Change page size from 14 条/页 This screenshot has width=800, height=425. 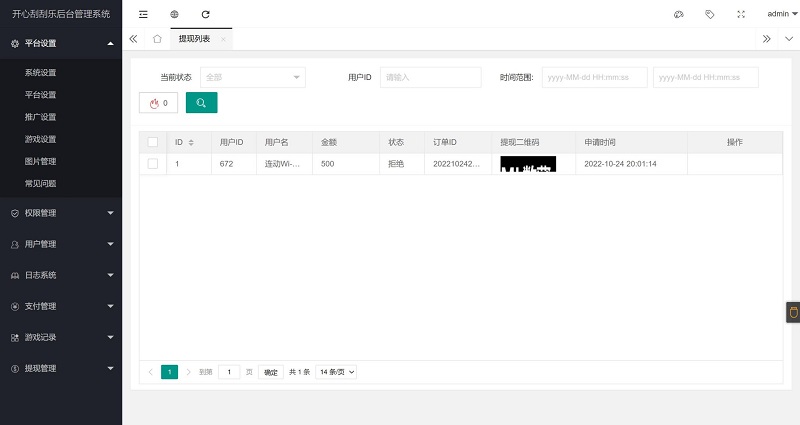click(x=337, y=372)
